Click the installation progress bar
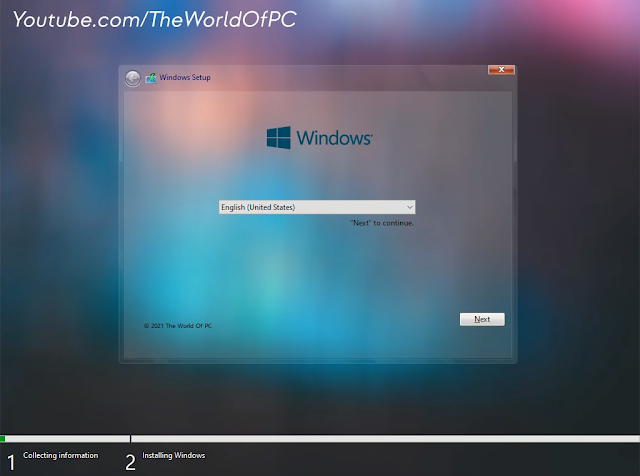This screenshot has width=640, height=476. 320,439
